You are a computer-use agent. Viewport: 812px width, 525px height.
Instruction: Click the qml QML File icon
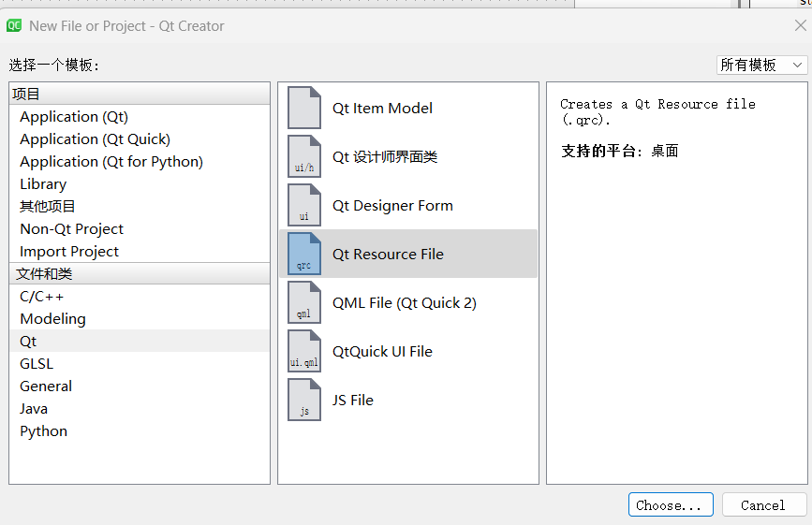pos(304,302)
